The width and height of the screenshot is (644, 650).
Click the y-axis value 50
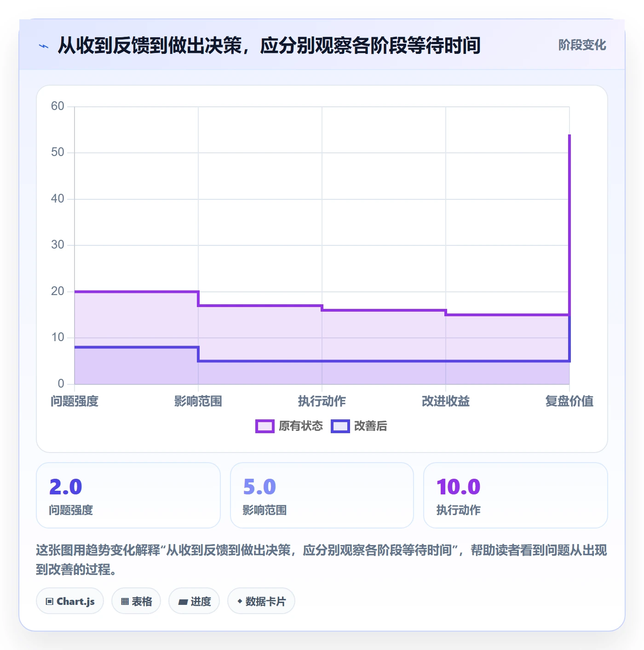(x=57, y=152)
